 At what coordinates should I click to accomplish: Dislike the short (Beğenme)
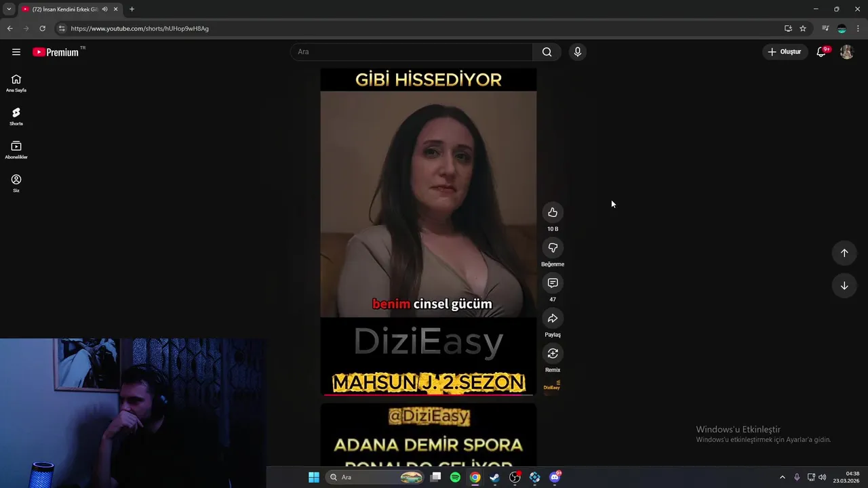point(553,247)
